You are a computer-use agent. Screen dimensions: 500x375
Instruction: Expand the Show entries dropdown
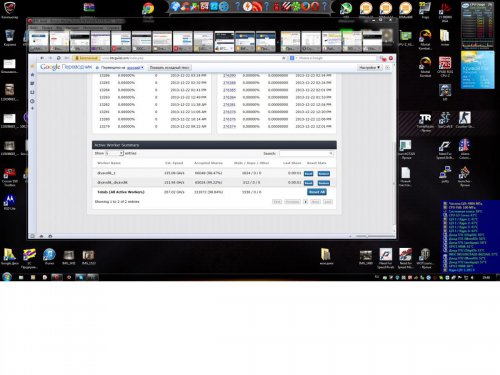114,153
